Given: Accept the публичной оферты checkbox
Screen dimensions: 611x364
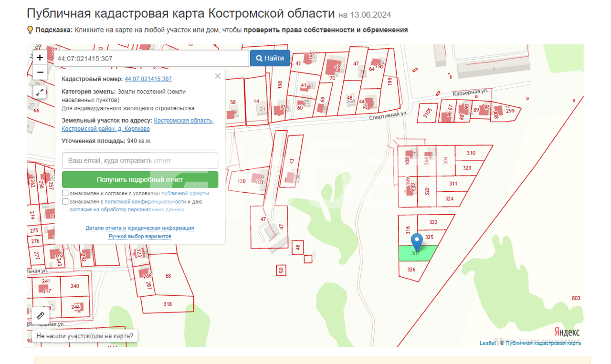Looking at the screenshot, I should coord(65,193).
